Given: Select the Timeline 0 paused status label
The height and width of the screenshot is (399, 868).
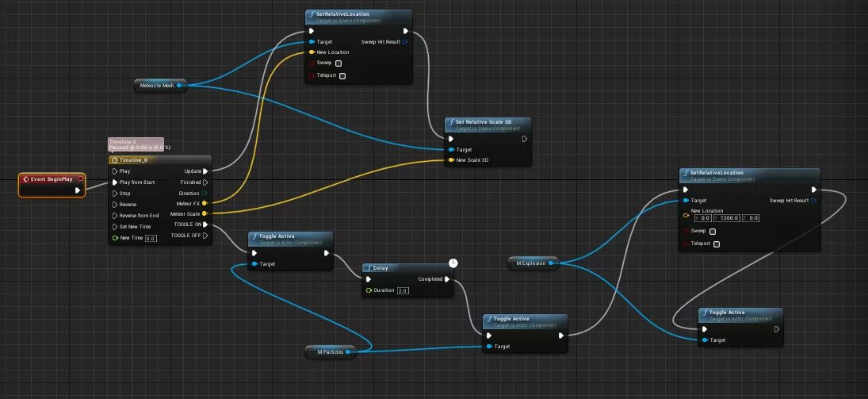Looking at the screenshot, I should (136, 144).
